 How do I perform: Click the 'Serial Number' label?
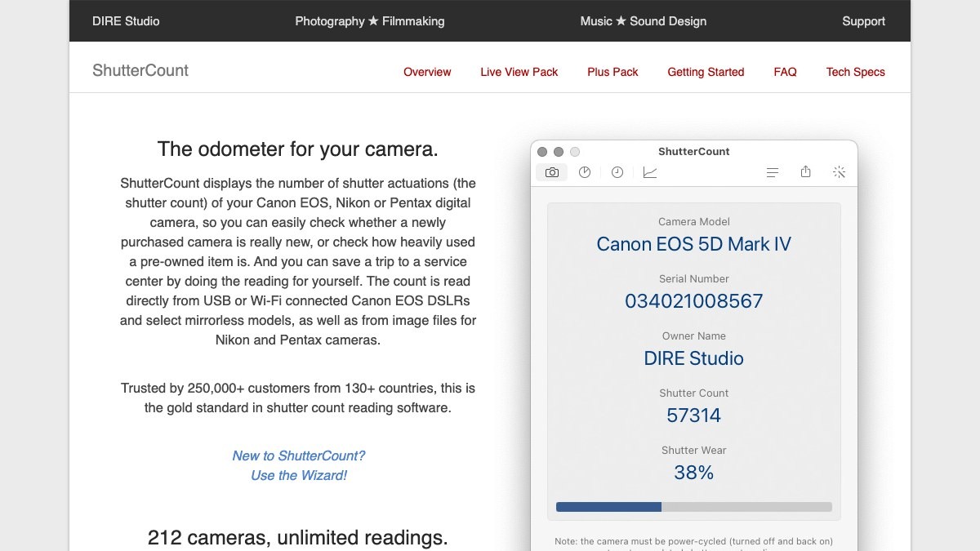[x=694, y=278]
